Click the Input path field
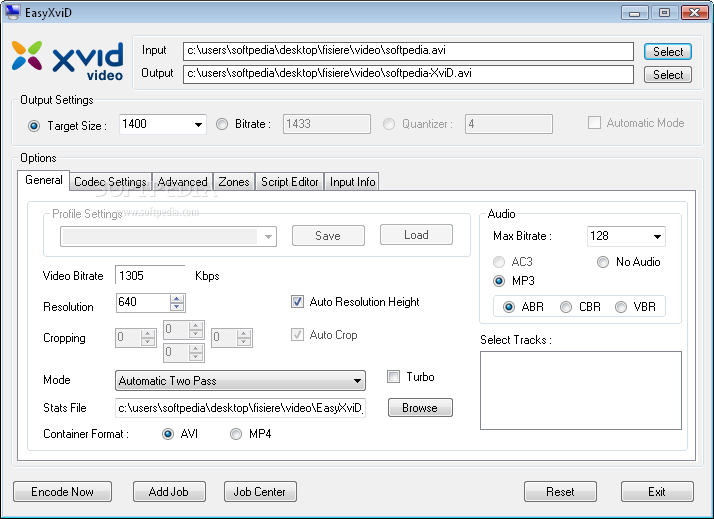Screen dimensions: 714x519 pyautogui.click(x=408, y=51)
